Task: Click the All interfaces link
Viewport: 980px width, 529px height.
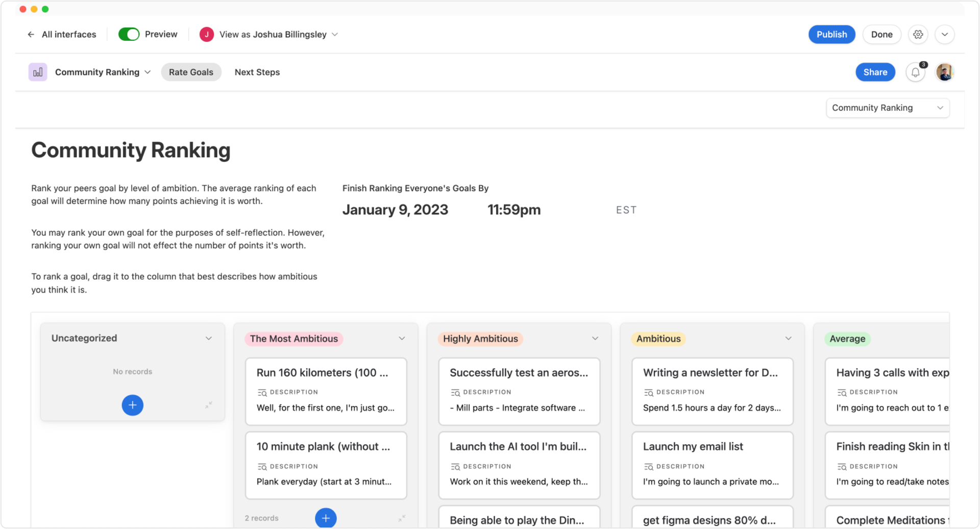Action: tap(69, 34)
